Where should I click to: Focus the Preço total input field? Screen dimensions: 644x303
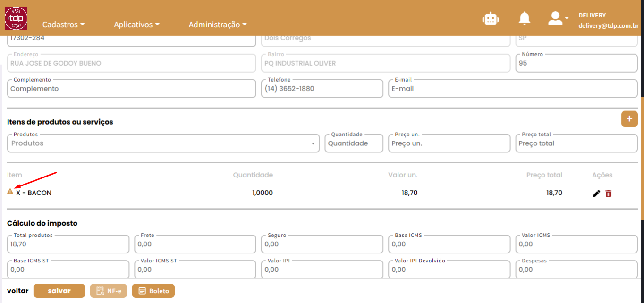(576, 143)
